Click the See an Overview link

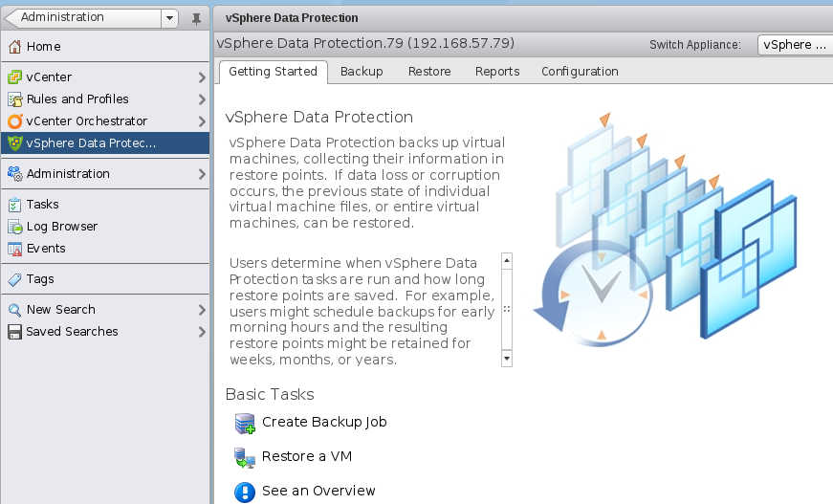318,492
